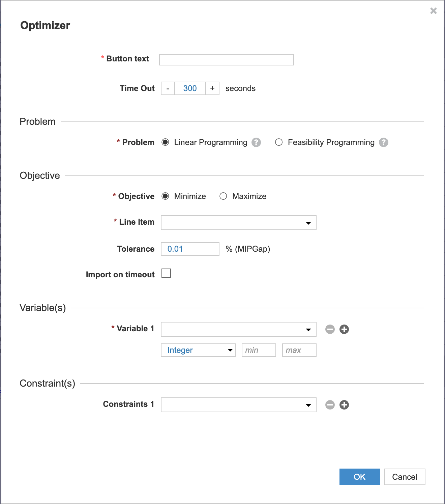Add a variable with the plus icon
Screen dimensions: 445x504
(344, 329)
